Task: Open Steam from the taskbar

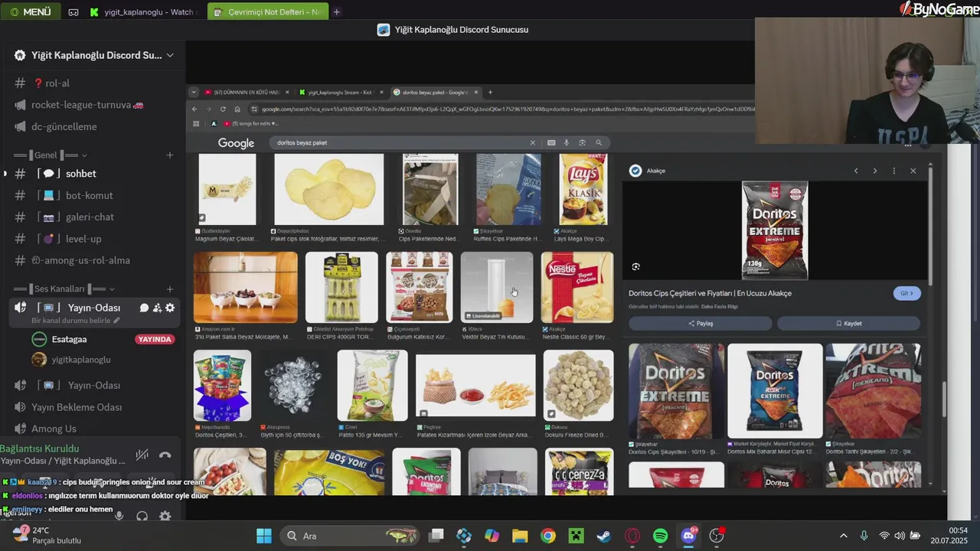Action: pyautogui.click(x=604, y=536)
